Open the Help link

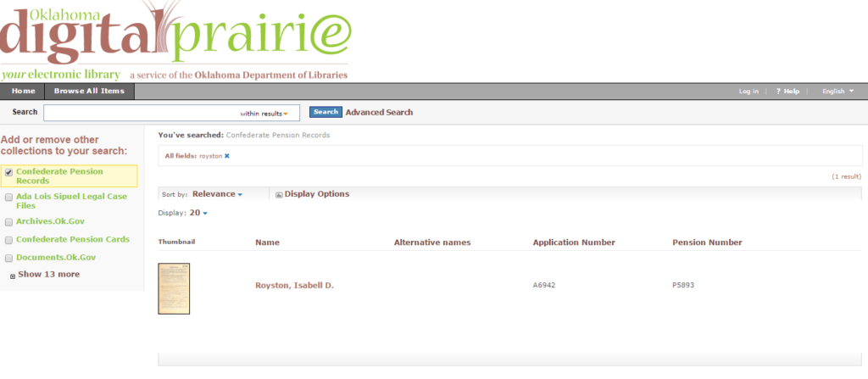(x=792, y=92)
